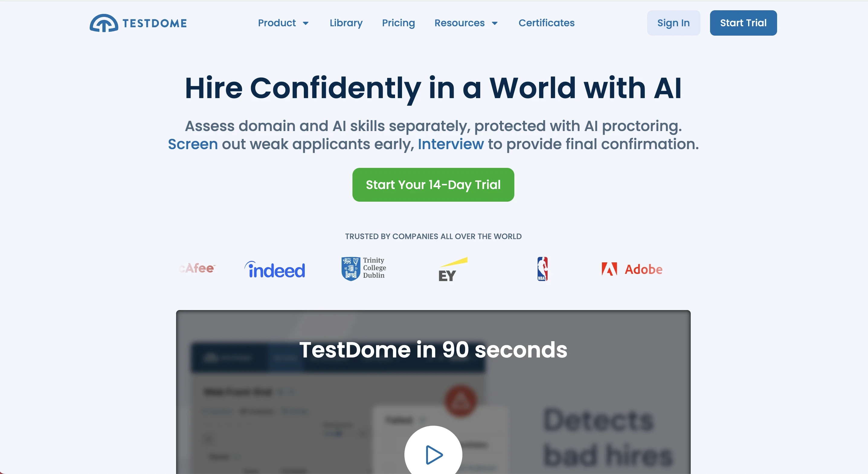Play the TestDome in 90 seconds video
This screenshot has width=868, height=474.
click(433, 454)
